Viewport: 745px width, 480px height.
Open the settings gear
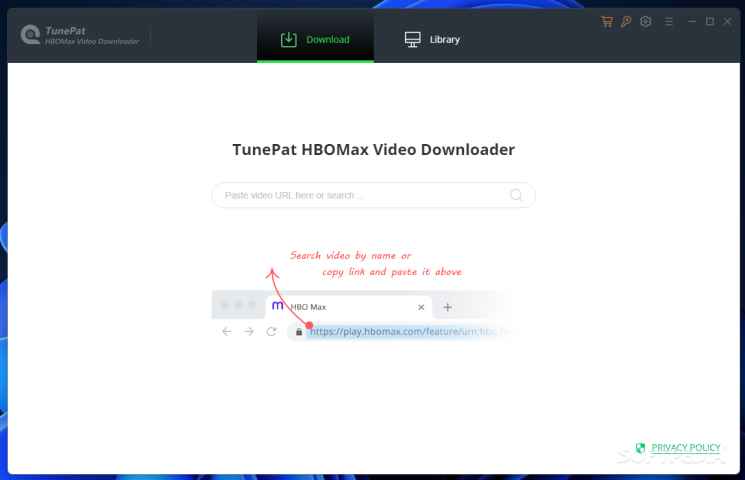click(x=646, y=21)
